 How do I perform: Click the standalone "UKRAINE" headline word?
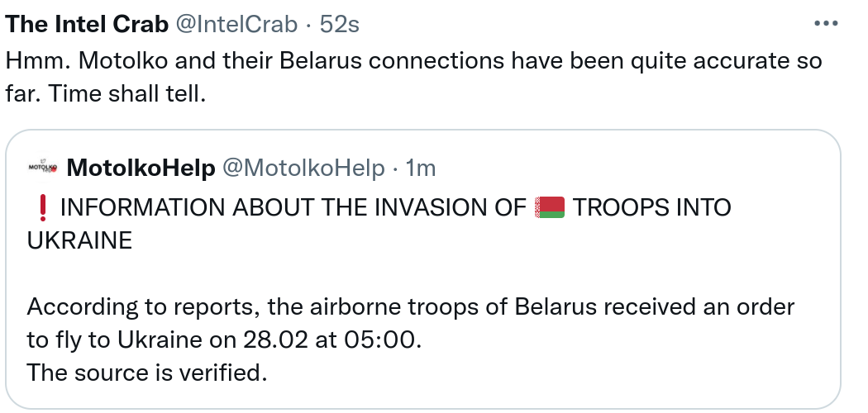click(79, 240)
